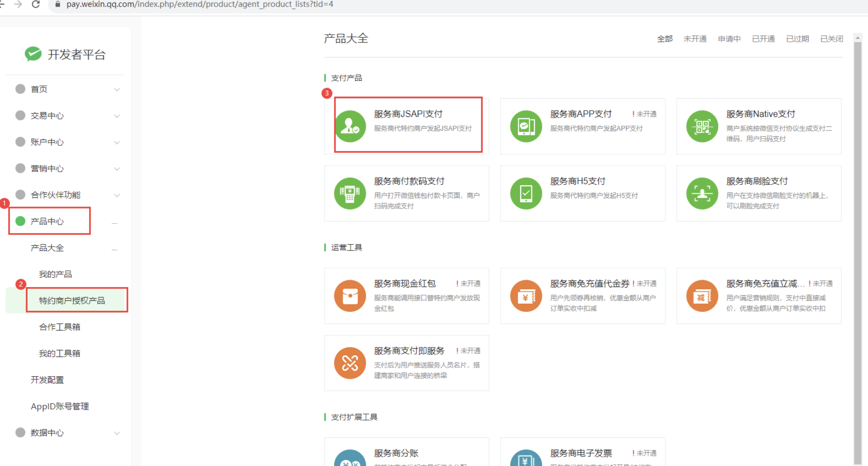Click the 未开通 status on 服务商现金红包
This screenshot has width=868, height=466.
pyautogui.click(x=468, y=283)
